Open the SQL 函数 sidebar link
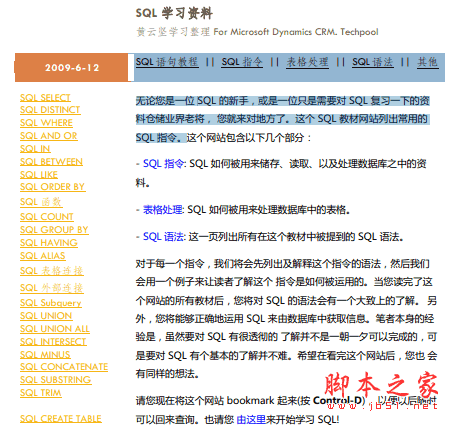The width and height of the screenshot is (461, 427). coord(41,202)
